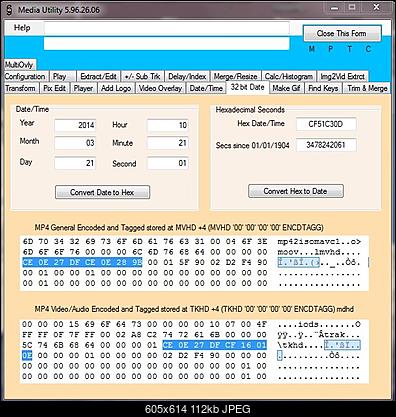Click the highlighted 0E byte in TKHD dump
This screenshot has width=396, height=417.
tap(27, 355)
